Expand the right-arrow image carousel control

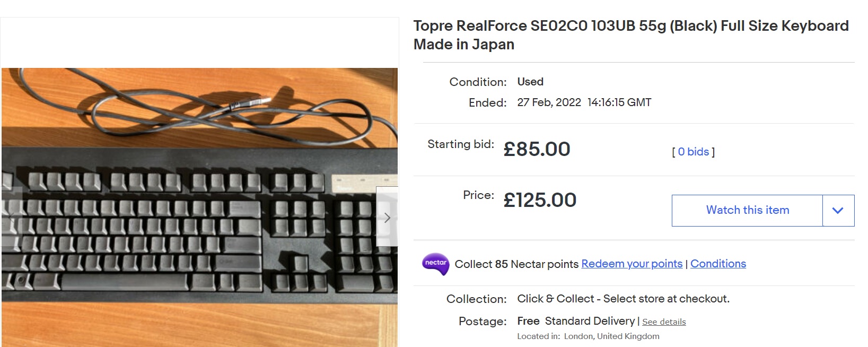[388, 218]
